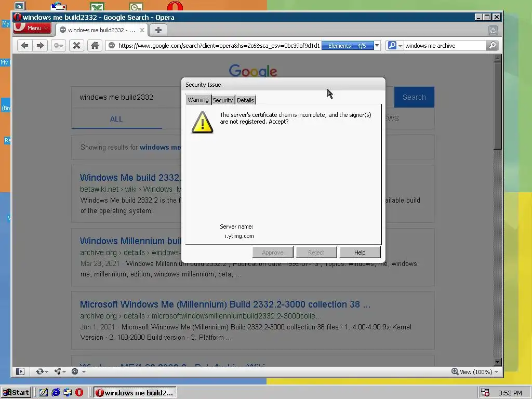
Task: Click the search engine icon in search field
Action: [x=392, y=45]
